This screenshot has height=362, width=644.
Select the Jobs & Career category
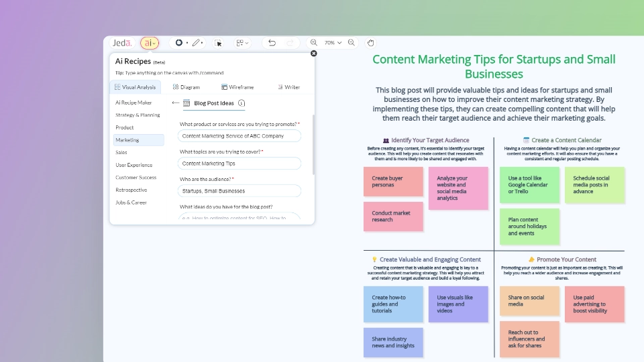click(x=131, y=202)
